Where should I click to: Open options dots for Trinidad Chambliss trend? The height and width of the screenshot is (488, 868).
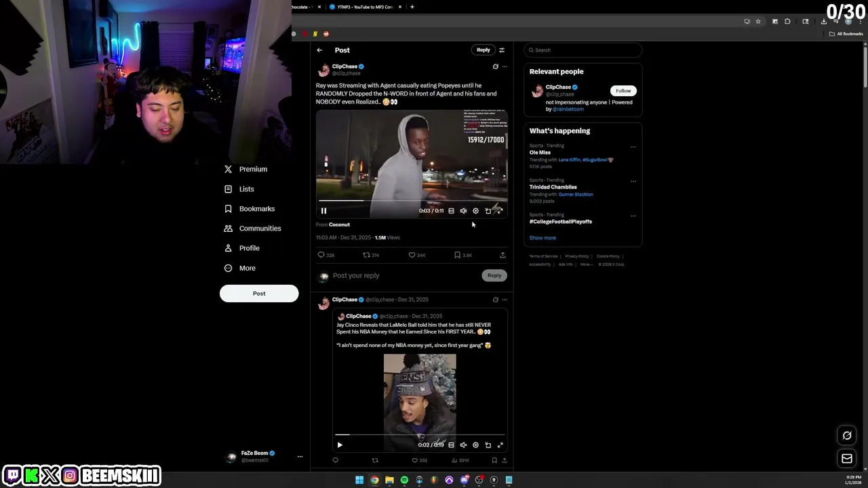(x=633, y=182)
